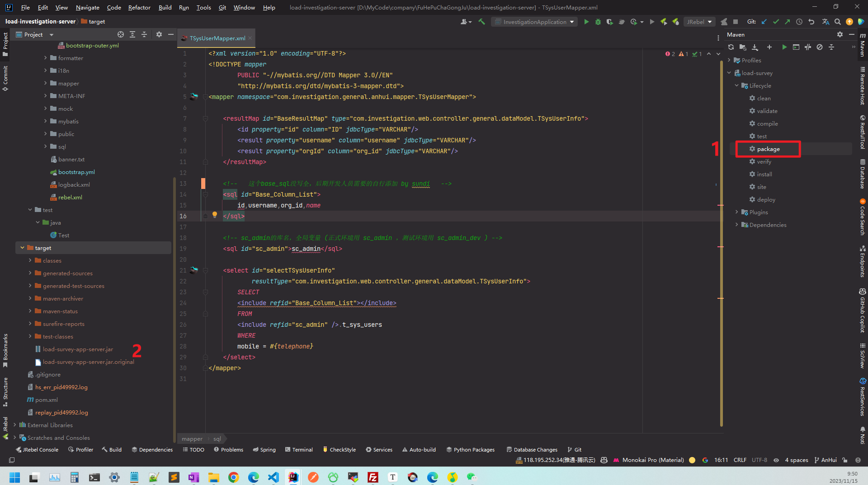Viewport: 868px width, 485px height.
Task: Click the yellow status indicator circle in status bar
Action: 692,460
